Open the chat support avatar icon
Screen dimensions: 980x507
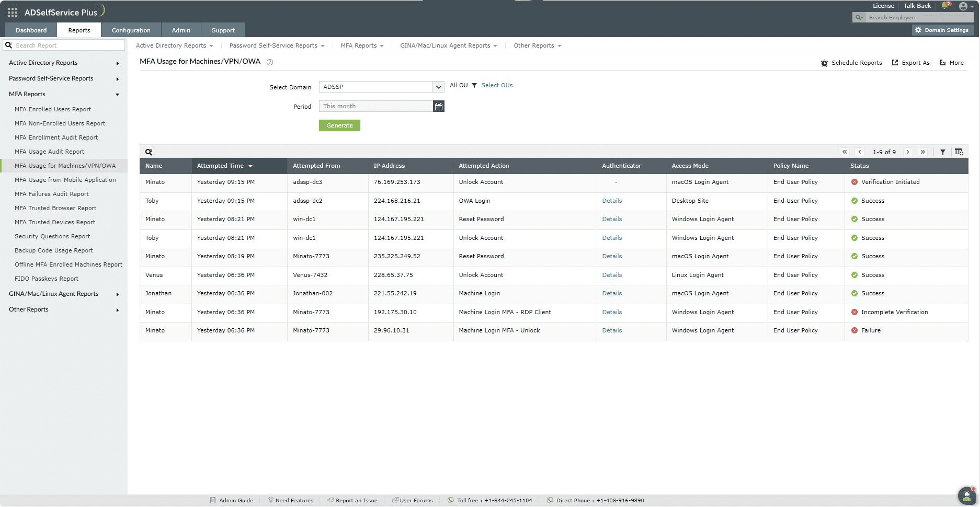click(966, 495)
